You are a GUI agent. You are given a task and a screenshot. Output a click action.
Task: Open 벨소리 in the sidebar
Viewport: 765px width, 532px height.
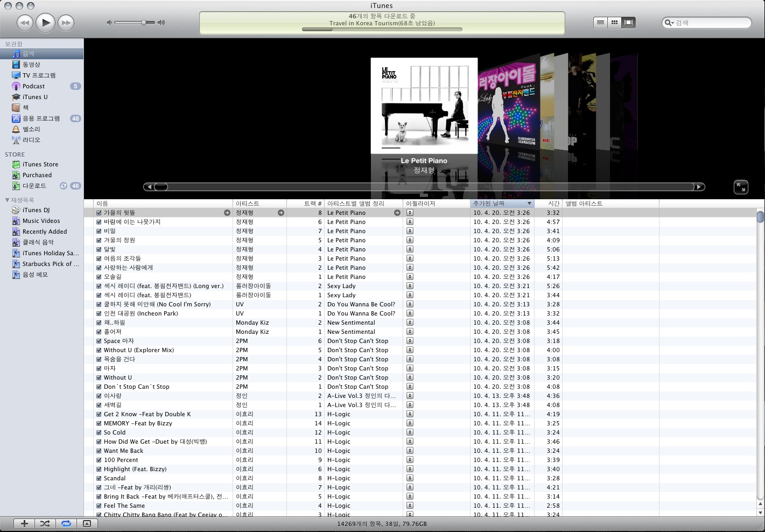42,129
